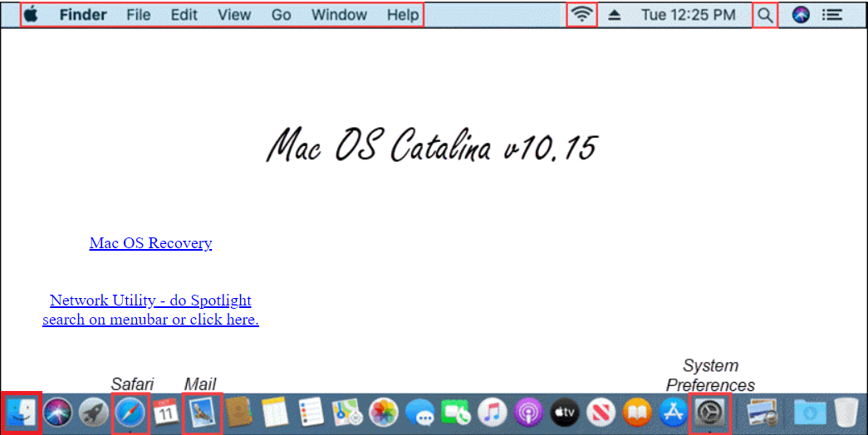Open Safari compass icon in Dock
The image size is (868, 435).
130,413
